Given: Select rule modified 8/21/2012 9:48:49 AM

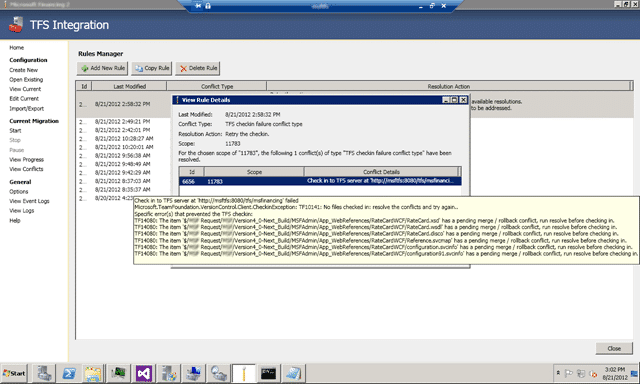Looking at the screenshot, I should (x=122, y=164).
